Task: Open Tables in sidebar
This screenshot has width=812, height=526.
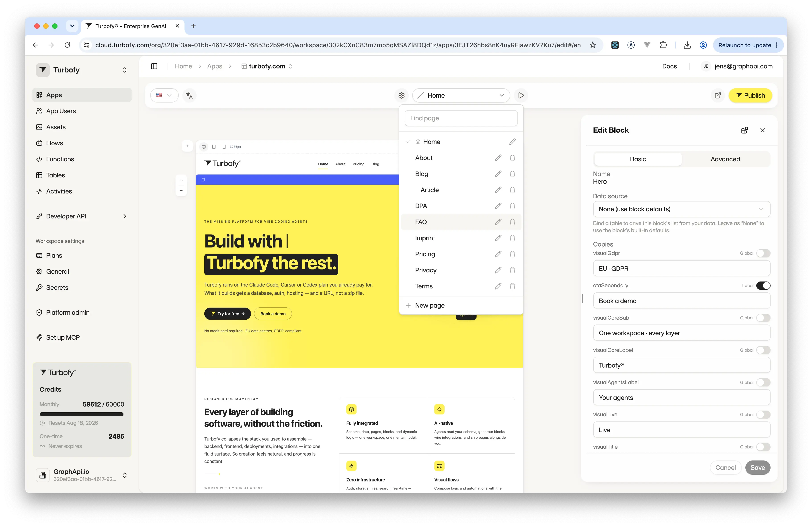Action: click(x=82, y=175)
